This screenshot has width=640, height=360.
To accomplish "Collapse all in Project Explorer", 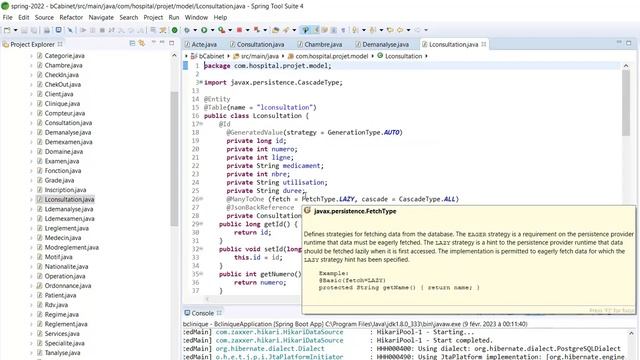I will [132, 43].
